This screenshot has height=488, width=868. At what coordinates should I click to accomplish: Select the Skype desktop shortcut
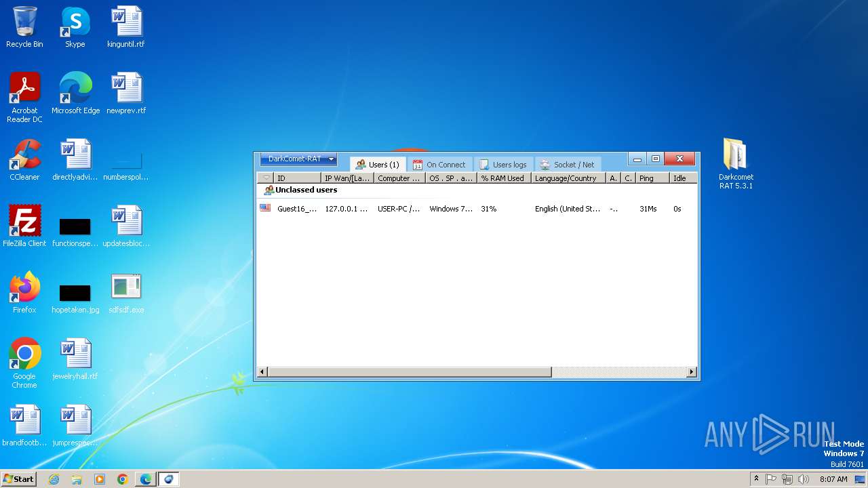click(75, 27)
